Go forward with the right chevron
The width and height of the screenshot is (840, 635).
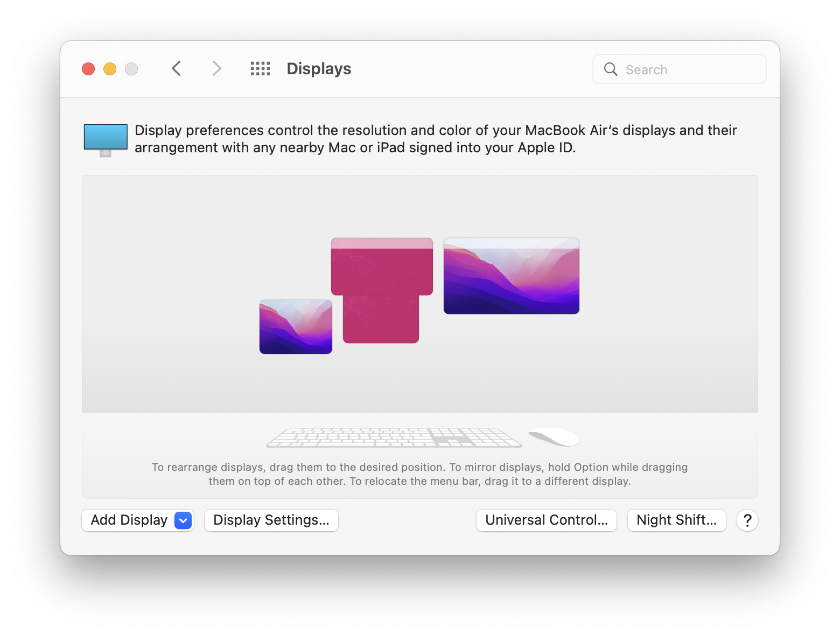(216, 69)
